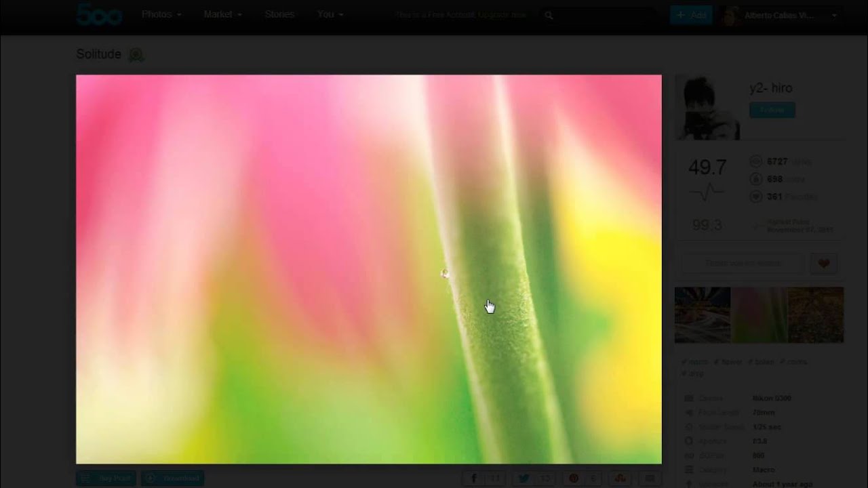Click the award badge beside Solitude title
Viewport: 868px width, 488px height.
pos(136,55)
